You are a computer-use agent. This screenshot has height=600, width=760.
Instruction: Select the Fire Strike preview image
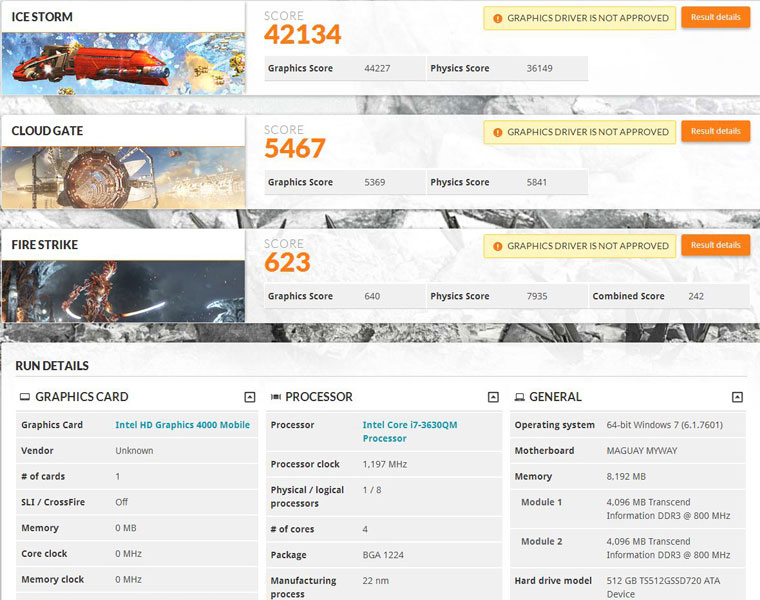pos(123,291)
